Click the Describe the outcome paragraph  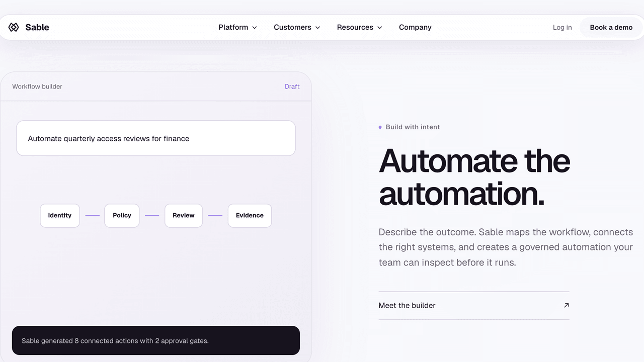[x=506, y=247]
